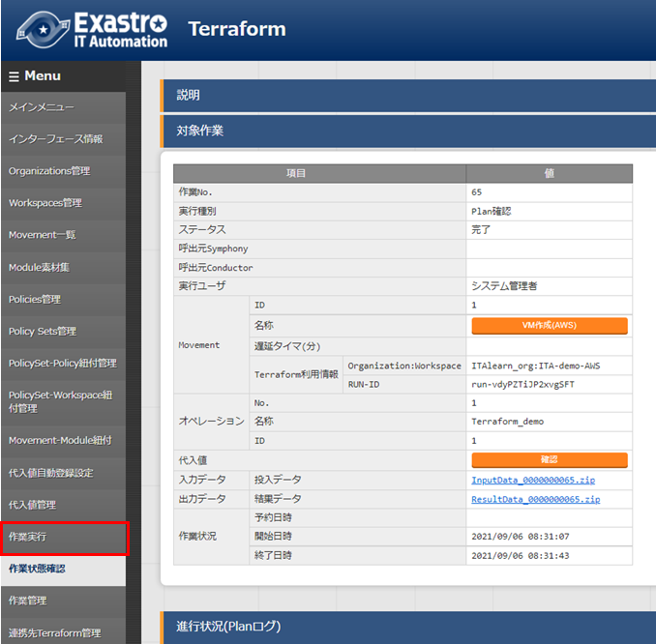Screen dimensions: 656x644
Task: Click the Terraform header title
Action: (237, 29)
